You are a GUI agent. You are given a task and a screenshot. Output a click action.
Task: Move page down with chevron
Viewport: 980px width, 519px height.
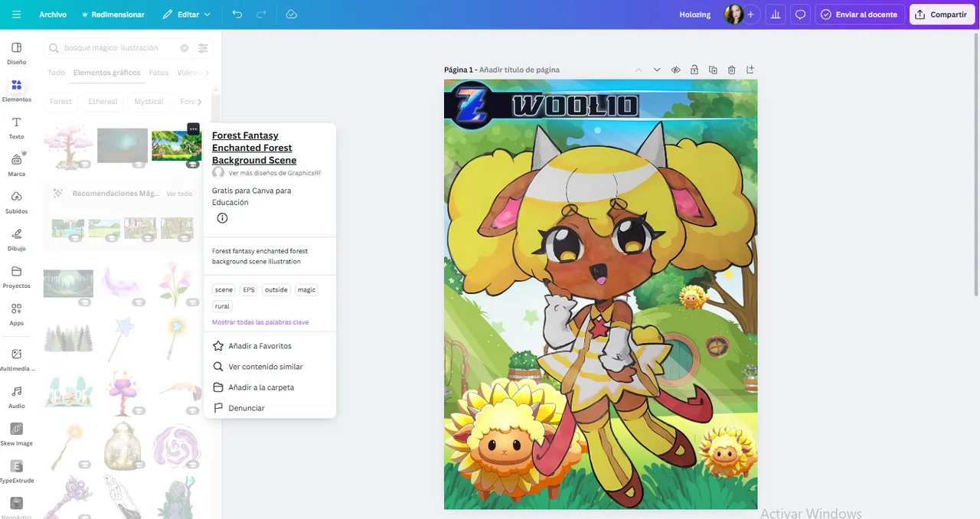657,70
